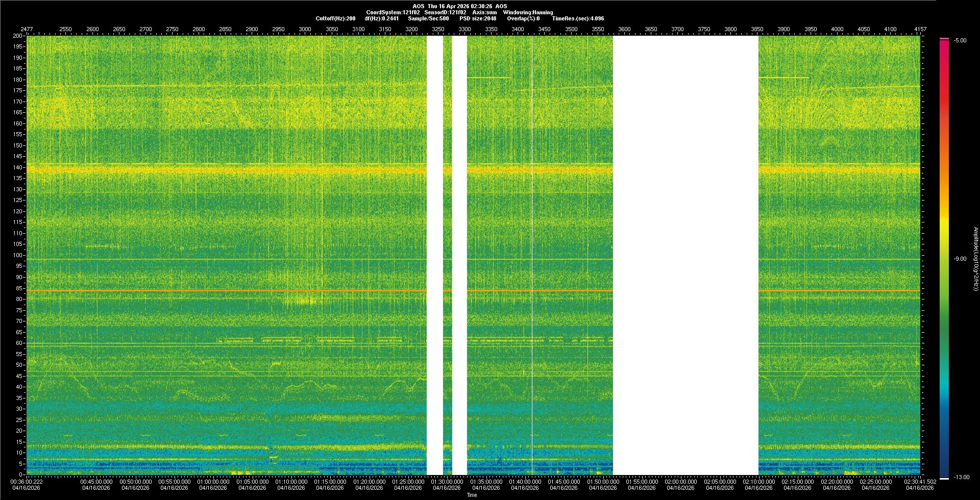Click the Sample/Sec:500 parameter
The height and width of the screenshot is (500, 980).
pos(428,18)
